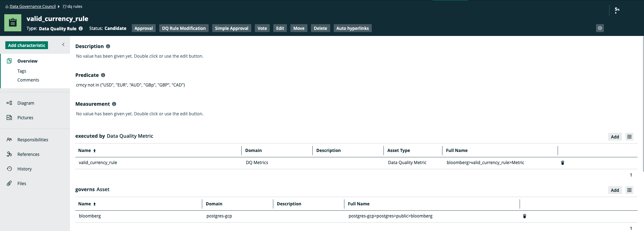Click the DQ Metrics domain cell

(x=257, y=162)
